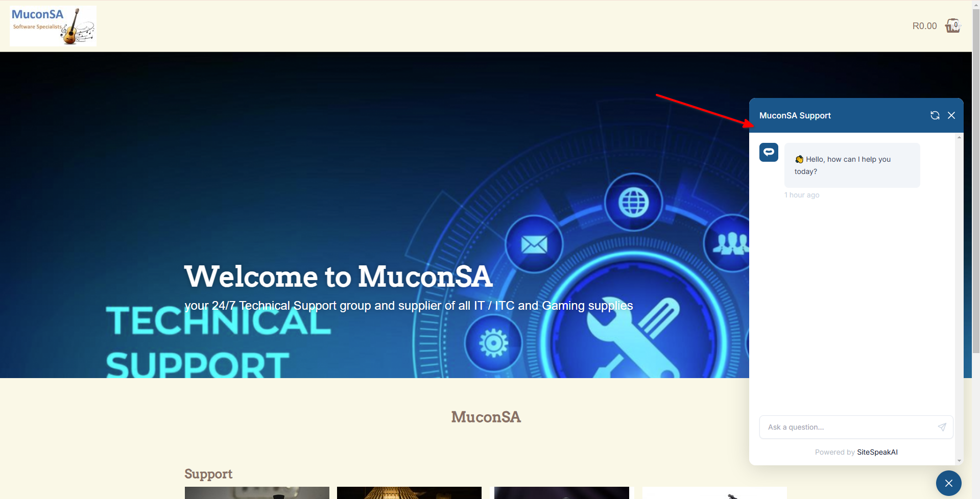Click the '1 hour ago' timestamp
Screen dimensions: 980x499
click(x=802, y=195)
